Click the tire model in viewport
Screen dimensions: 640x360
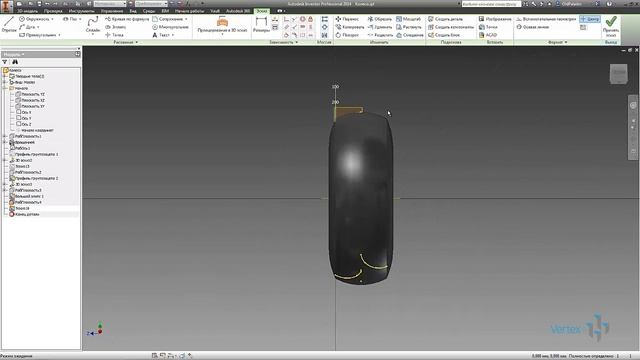click(361, 198)
